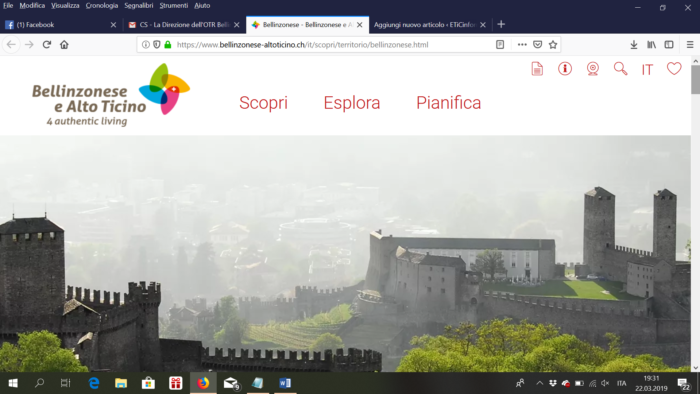Image resolution: width=700 pixels, height=394 pixels.
Task: Toggle reader view icon in address bar
Action: (x=500, y=45)
